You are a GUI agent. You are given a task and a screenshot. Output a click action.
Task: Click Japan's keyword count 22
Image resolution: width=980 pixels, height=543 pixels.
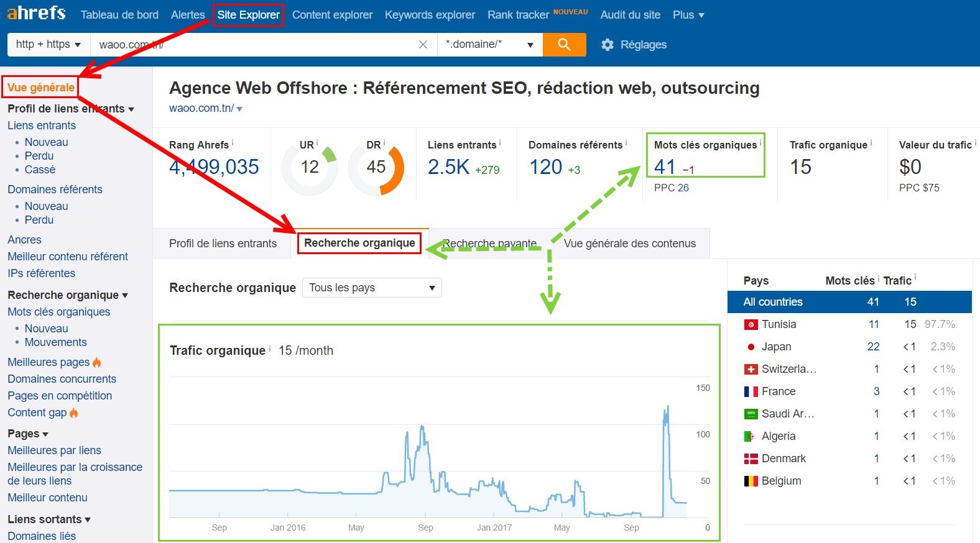point(874,347)
